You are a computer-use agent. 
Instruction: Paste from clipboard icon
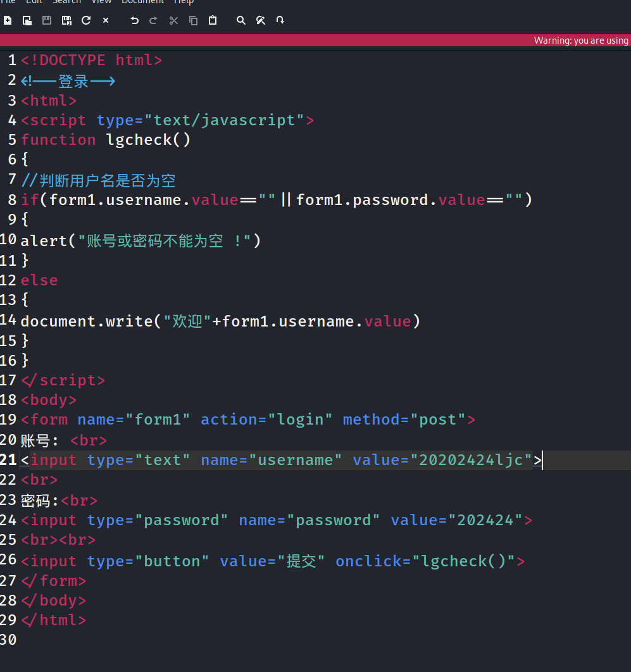tap(213, 20)
